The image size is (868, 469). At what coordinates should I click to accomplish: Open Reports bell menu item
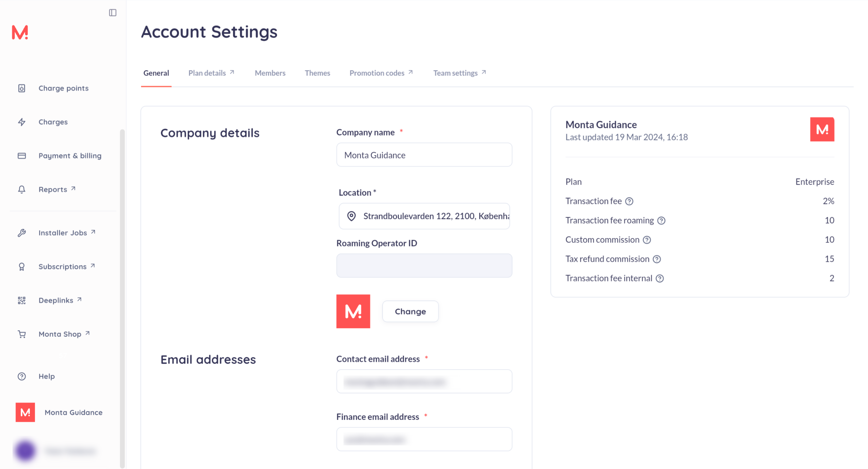[x=53, y=189]
